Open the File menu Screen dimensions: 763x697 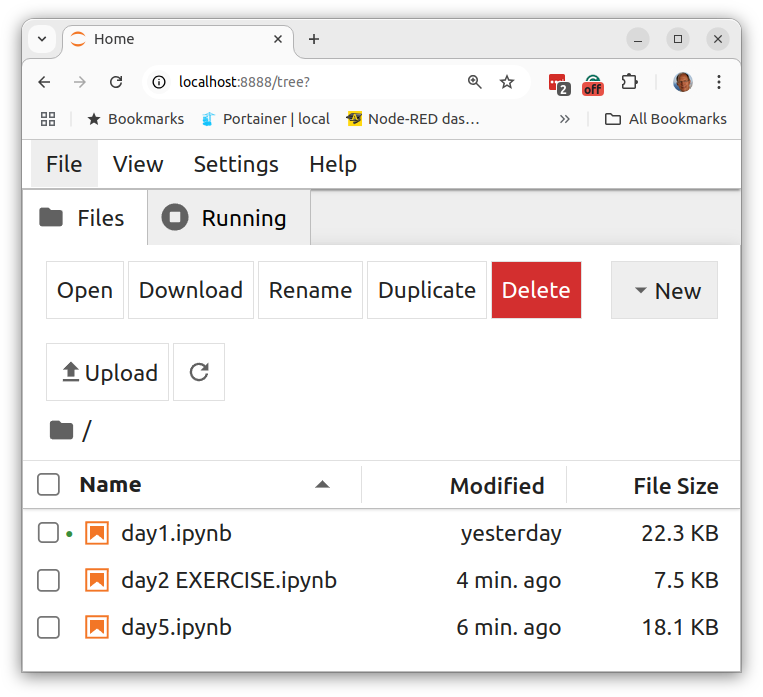[x=64, y=164]
